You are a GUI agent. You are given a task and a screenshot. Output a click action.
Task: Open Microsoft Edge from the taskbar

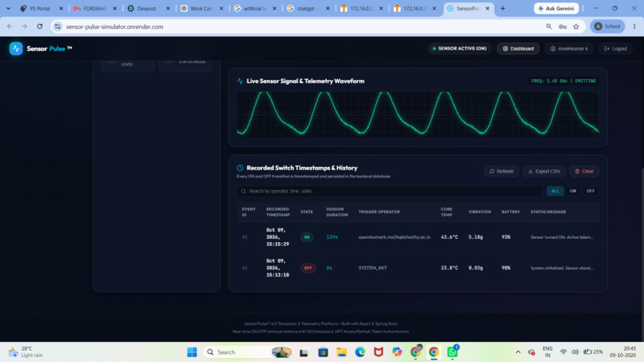[x=360, y=352]
